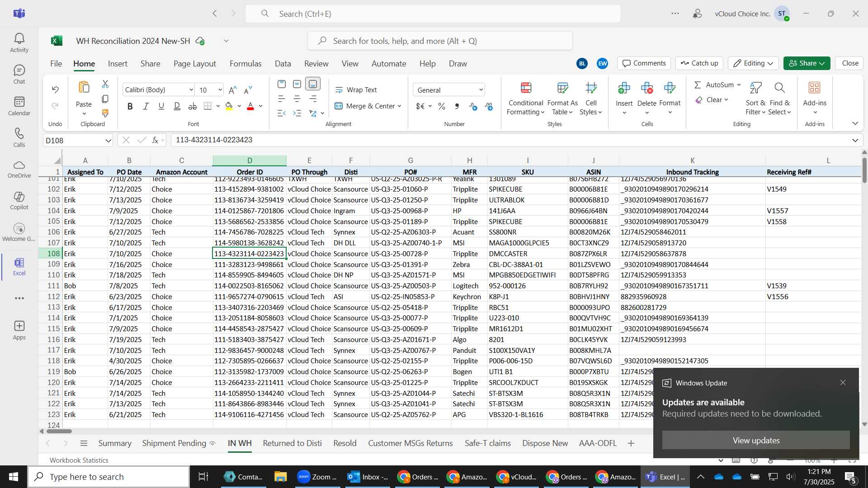Click the Delete cells icon

[x=647, y=88]
